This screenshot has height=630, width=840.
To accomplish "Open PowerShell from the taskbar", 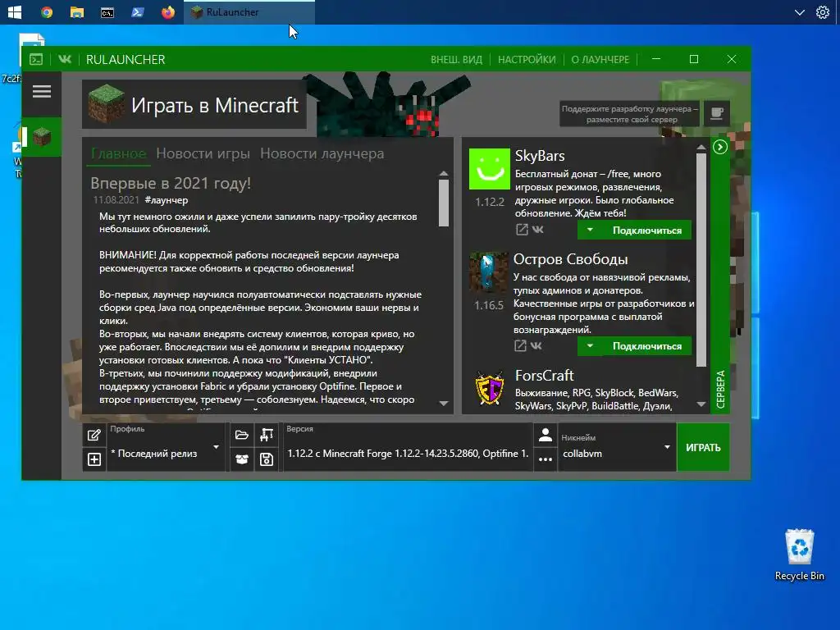I will 138,11.
